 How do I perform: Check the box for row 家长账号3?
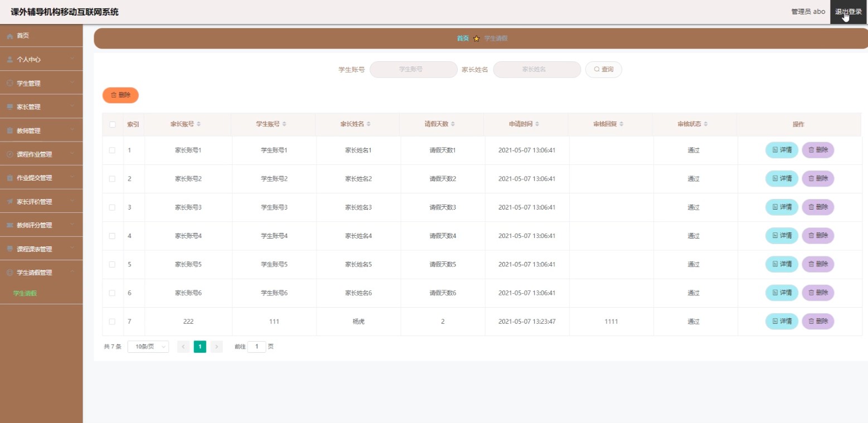tap(112, 207)
